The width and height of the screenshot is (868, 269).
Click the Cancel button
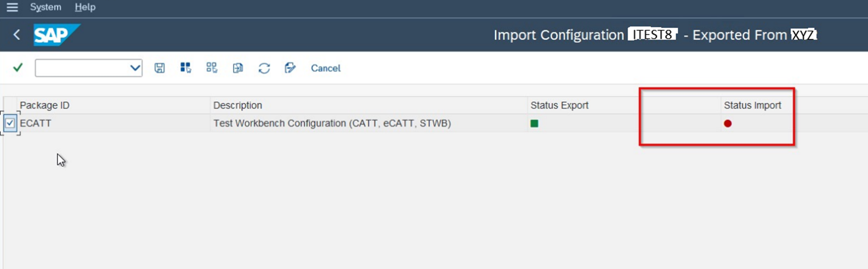click(x=326, y=68)
